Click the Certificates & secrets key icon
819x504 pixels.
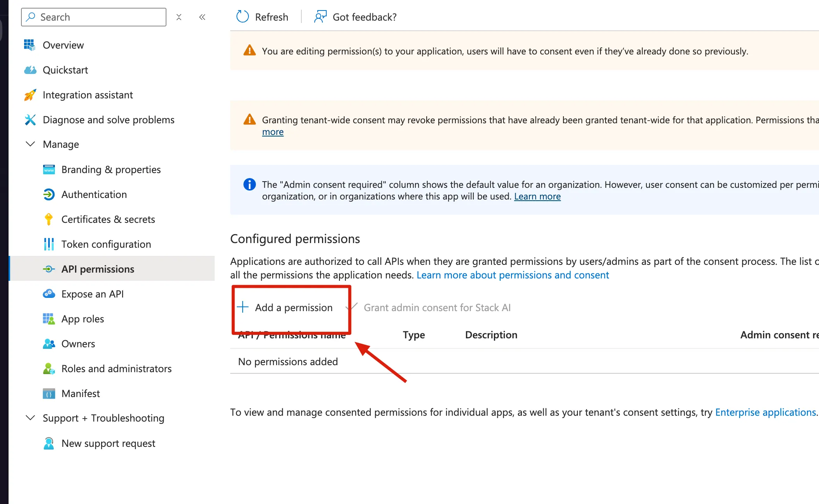pyautogui.click(x=49, y=219)
